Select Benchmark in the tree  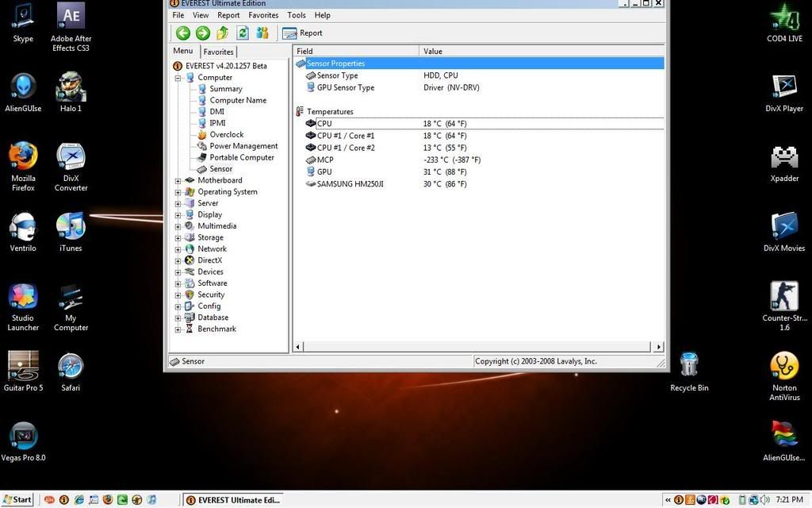pyautogui.click(x=216, y=329)
